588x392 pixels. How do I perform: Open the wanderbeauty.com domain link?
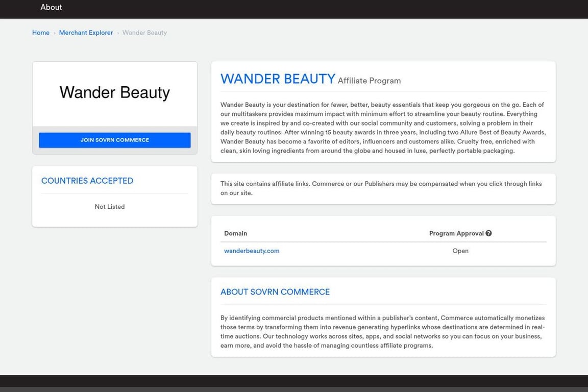click(252, 251)
